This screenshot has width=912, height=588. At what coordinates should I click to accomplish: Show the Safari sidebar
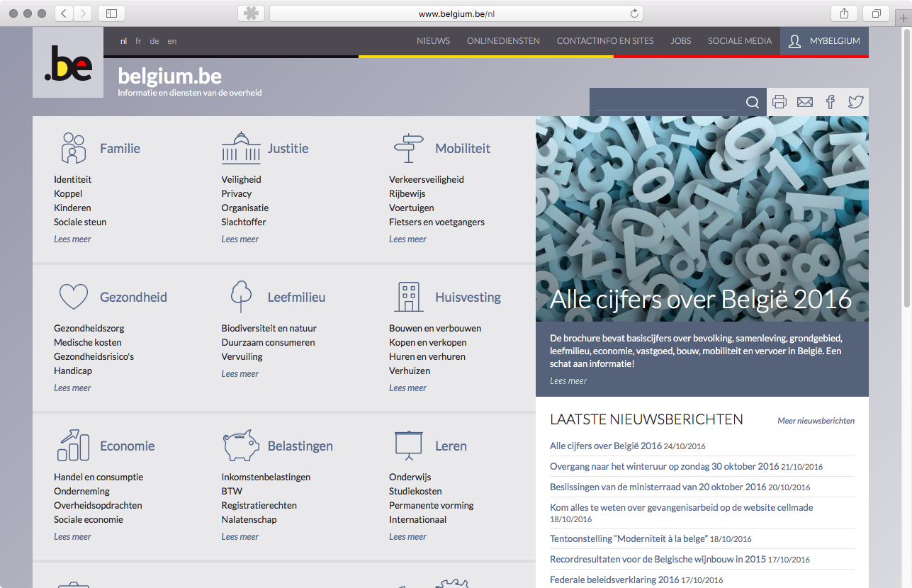coord(111,13)
